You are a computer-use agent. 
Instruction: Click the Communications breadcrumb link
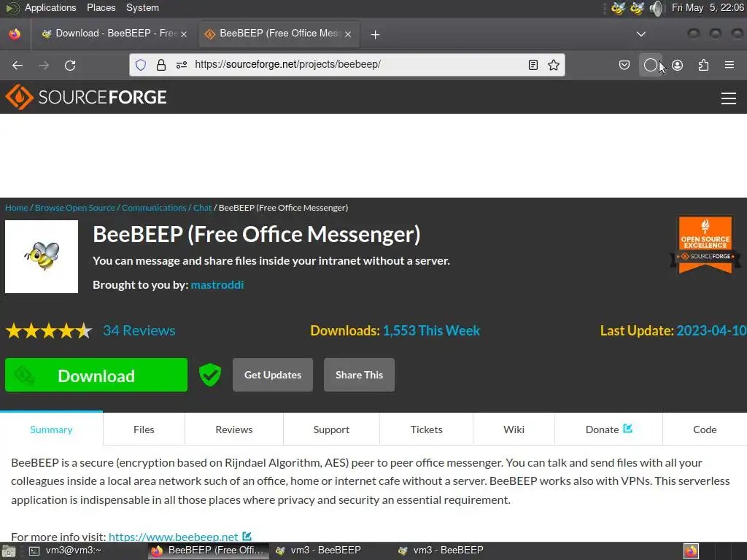154,208
